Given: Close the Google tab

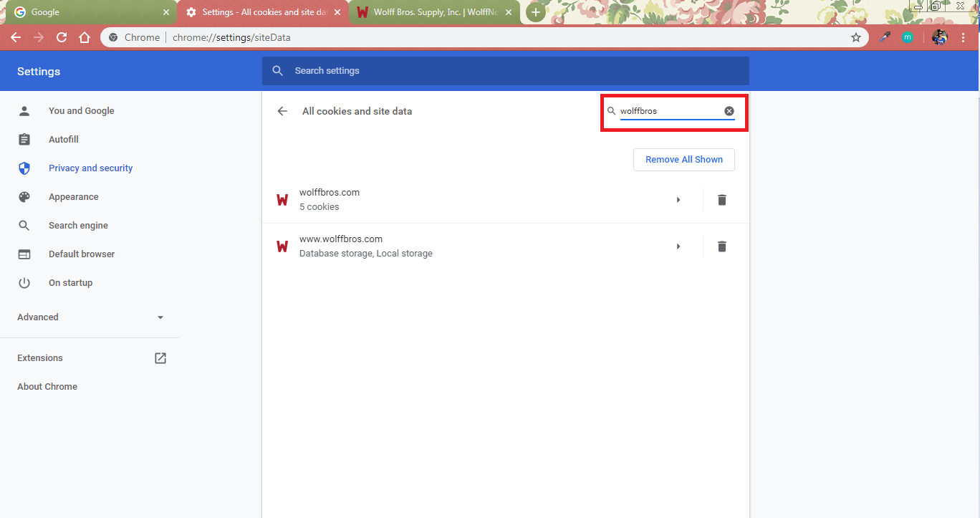Looking at the screenshot, I should click(165, 12).
